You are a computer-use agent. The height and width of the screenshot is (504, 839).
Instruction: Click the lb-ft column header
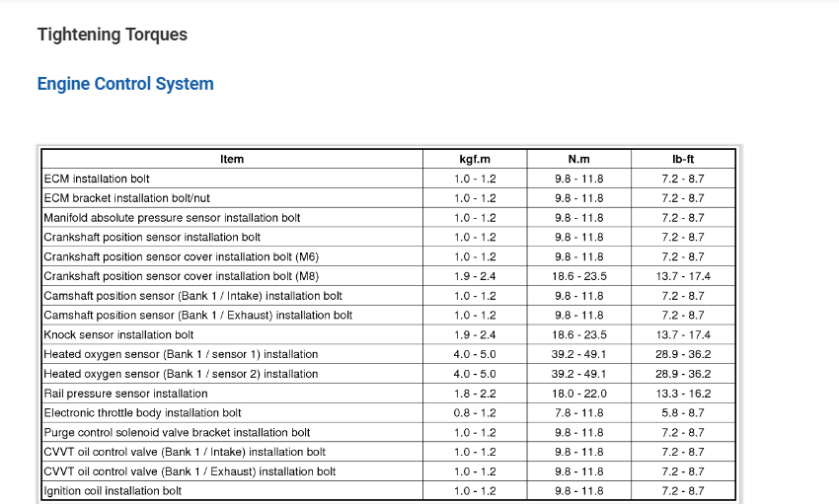[x=683, y=160]
